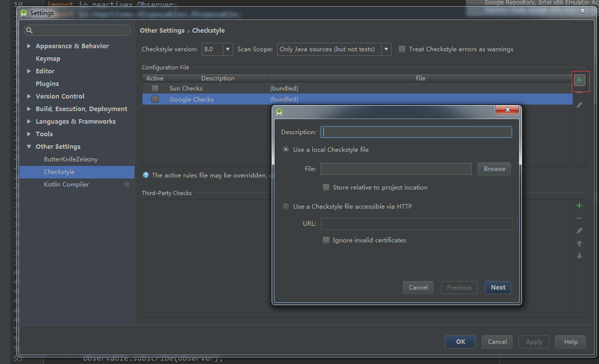Image resolution: width=599 pixels, height=364 pixels.
Task: Expand the Tools section
Action: (x=29, y=134)
